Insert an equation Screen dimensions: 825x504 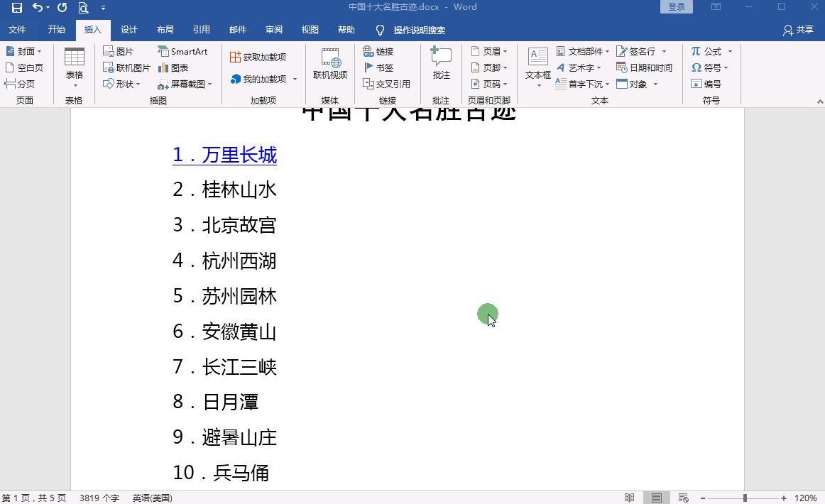point(710,51)
